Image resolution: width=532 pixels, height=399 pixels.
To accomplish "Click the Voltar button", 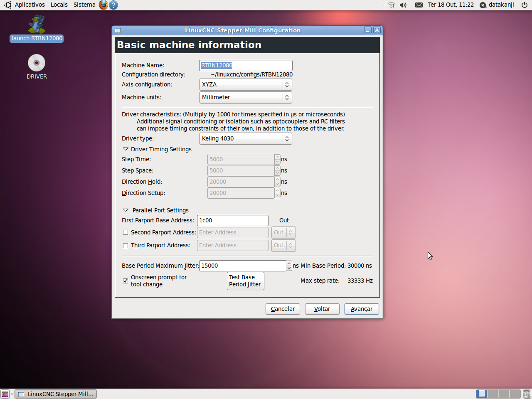I will (x=322, y=309).
